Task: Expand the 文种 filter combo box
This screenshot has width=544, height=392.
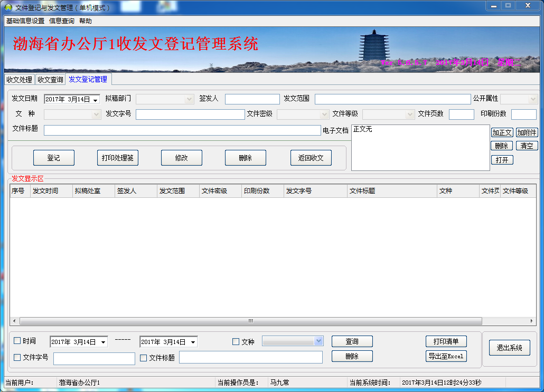Action: click(x=319, y=341)
